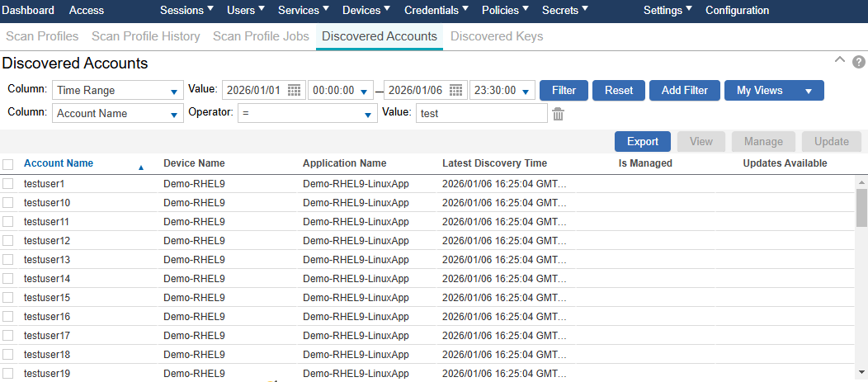The width and height of the screenshot is (868, 382).
Task: Select the testuser1 row checkbox
Action: [x=8, y=183]
